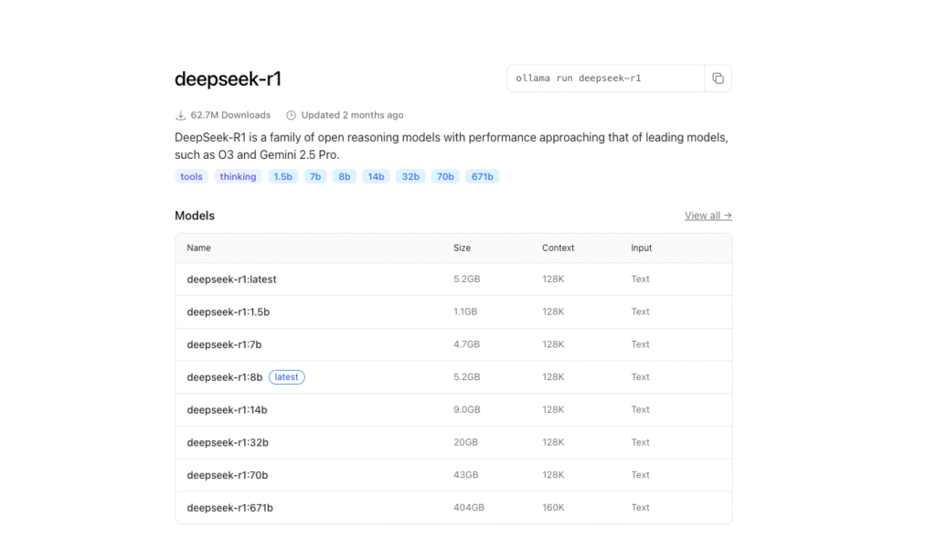Choose the 32b size tag

(x=410, y=176)
